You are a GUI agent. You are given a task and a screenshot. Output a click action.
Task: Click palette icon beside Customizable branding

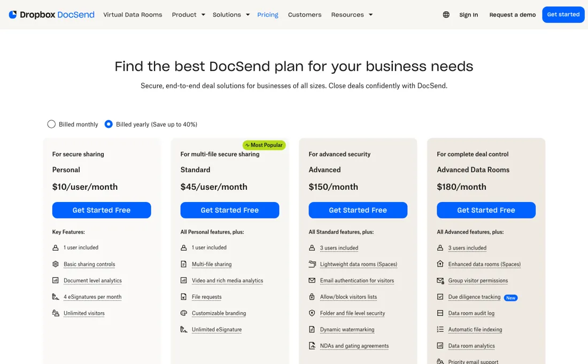pyautogui.click(x=184, y=313)
